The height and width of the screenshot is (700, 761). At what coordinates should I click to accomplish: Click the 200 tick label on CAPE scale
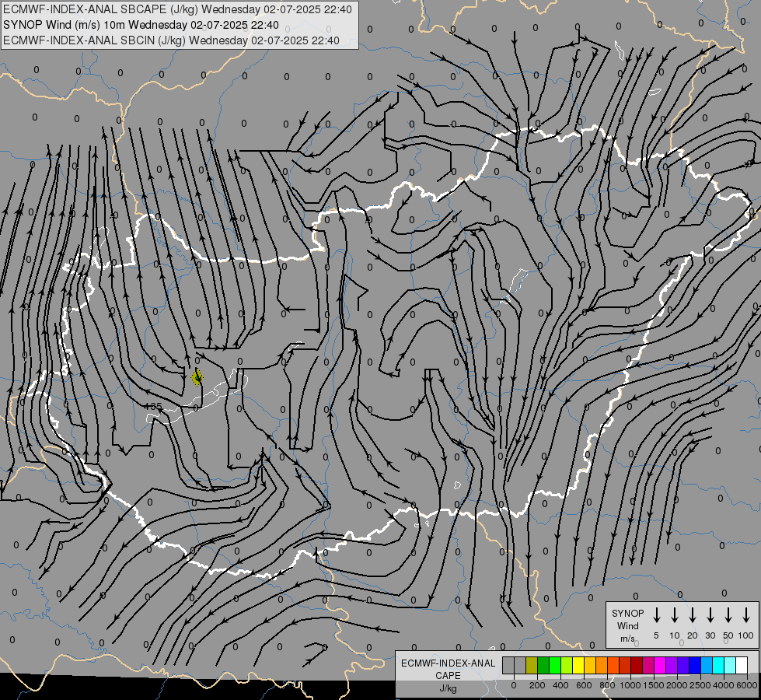pyautogui.click(x=537, y=685)
